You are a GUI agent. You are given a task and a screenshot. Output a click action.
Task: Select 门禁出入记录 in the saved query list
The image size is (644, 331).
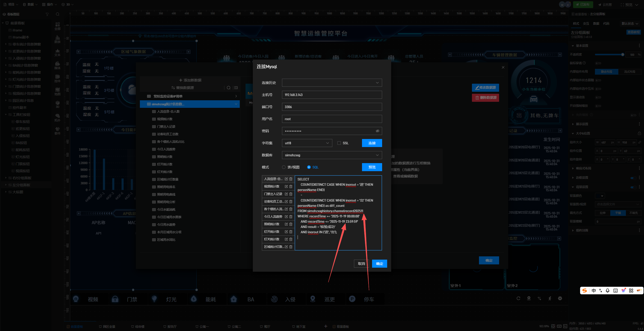(x=273, y=194)
